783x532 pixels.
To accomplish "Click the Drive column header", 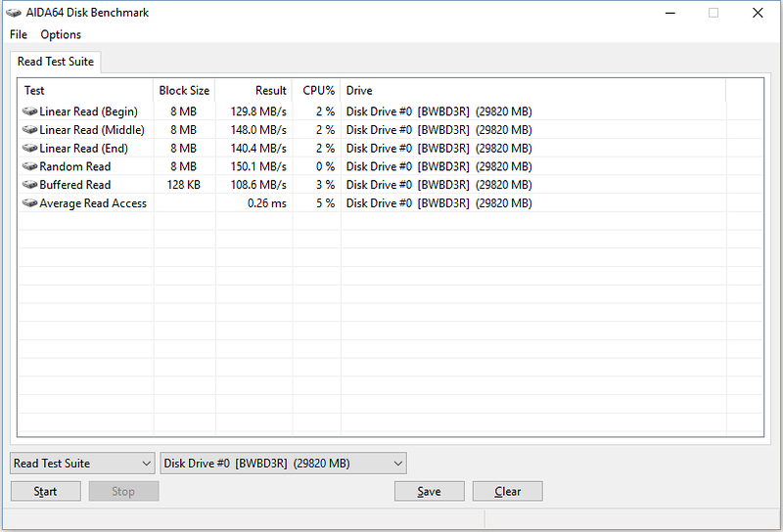I will coord(533,90).
